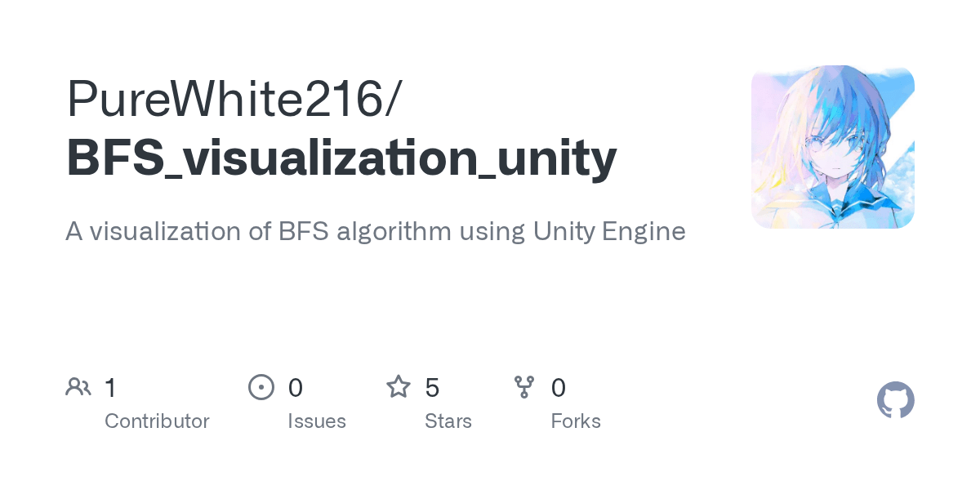
Task: Select the Issues label text
Action: tap(317, 421)
